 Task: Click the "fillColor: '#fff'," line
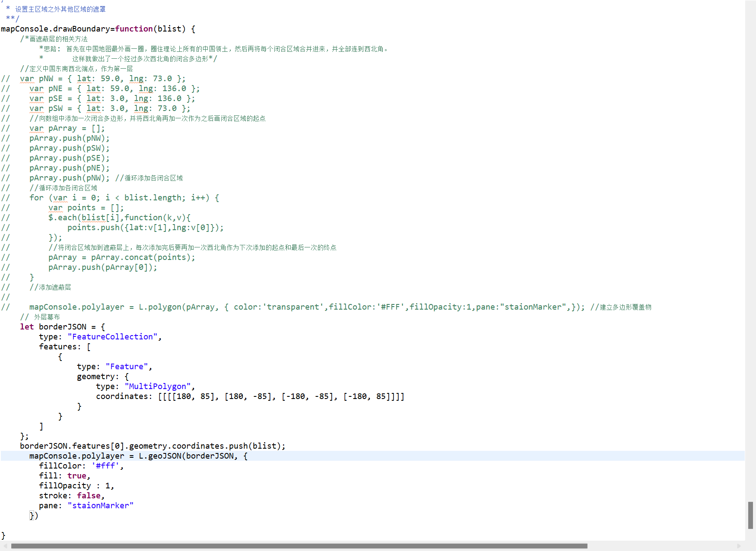coord(81,466)
